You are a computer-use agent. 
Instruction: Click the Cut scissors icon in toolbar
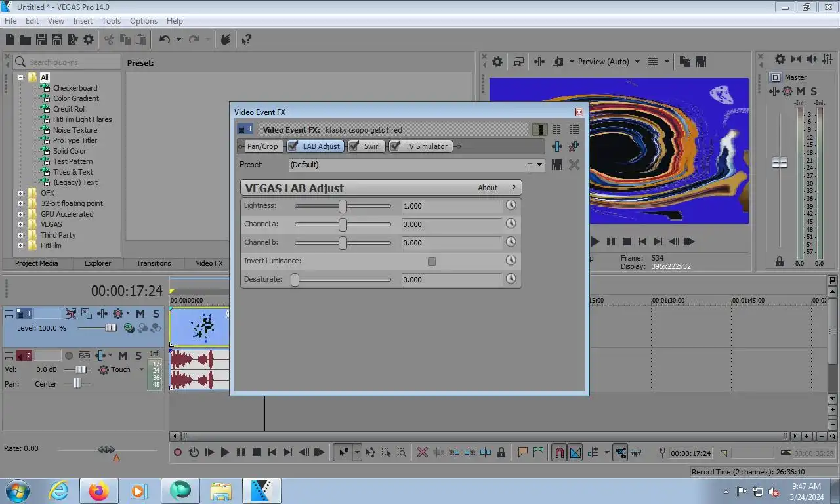point(110,39)
